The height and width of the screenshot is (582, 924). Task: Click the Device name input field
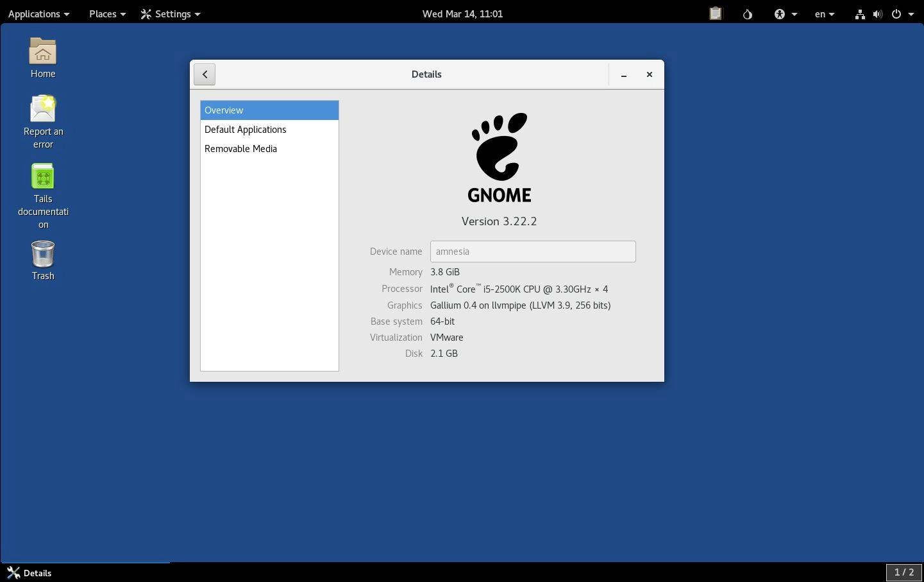click(533, 252)
